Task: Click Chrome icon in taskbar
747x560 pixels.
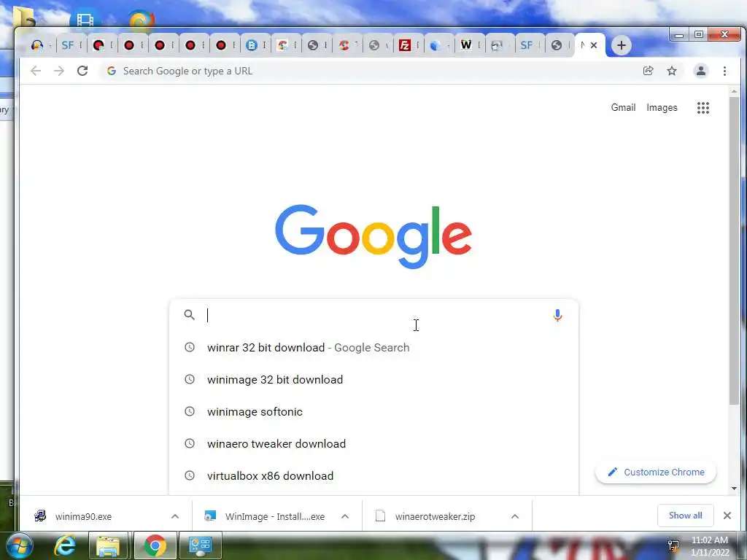Action: [x=155, y=545]
